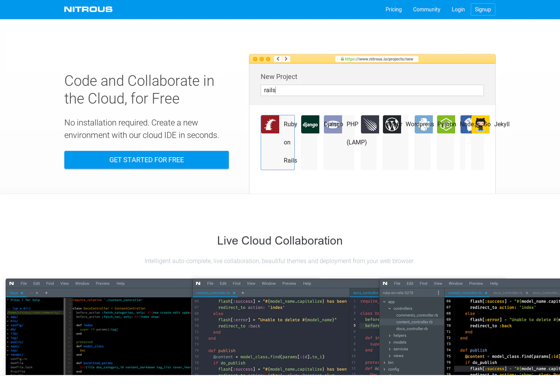Select the Python template icon

click(x=424, y=124)
